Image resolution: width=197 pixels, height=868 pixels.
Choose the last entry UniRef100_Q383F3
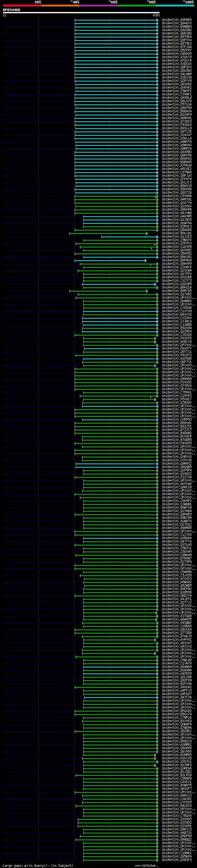point(176,860)
